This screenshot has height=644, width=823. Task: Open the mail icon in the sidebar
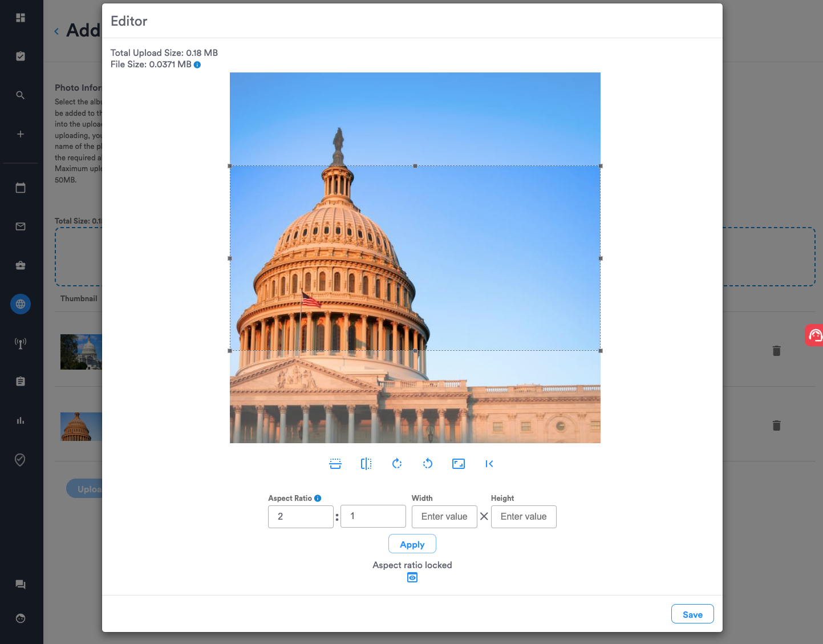pyautogui.click(x=21, y=226)
